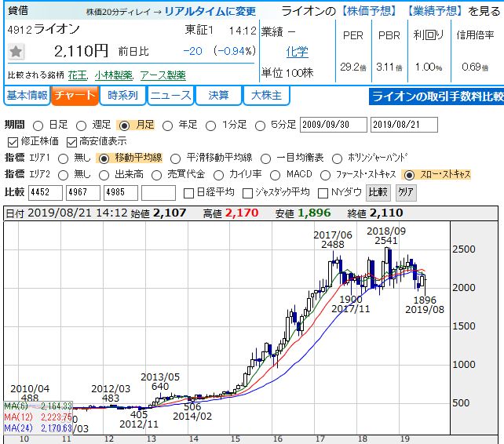Click the 2017/06 high 2488 chart label

(333, 240)
